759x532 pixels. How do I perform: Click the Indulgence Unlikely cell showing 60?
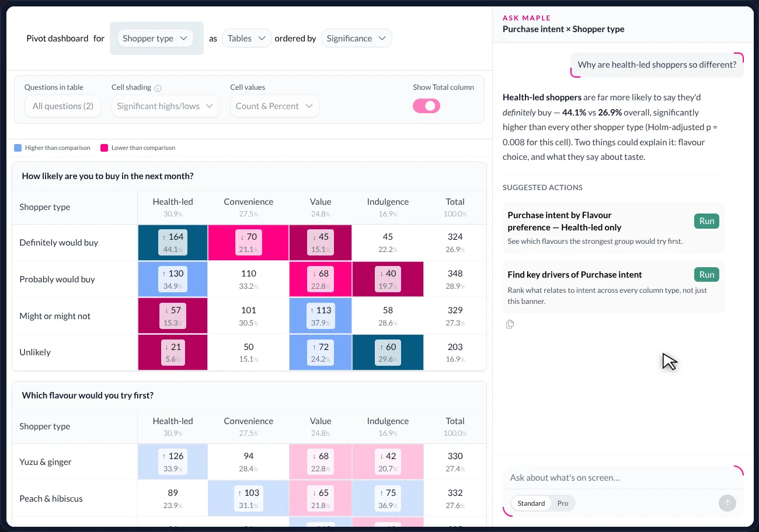tap(388, 352)
